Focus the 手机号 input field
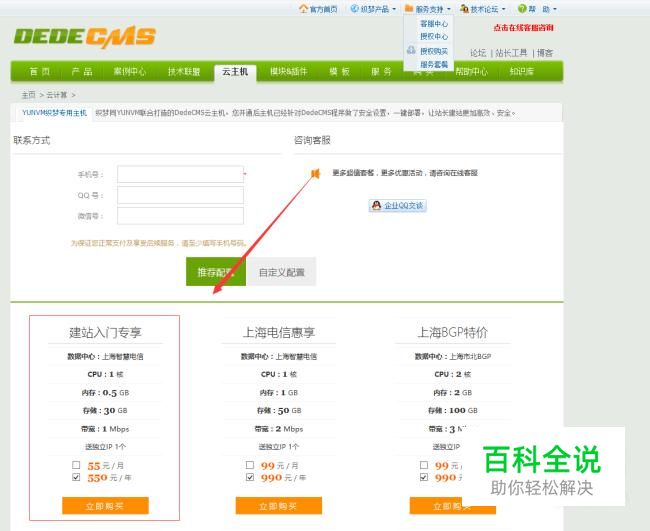Image resolution: width=650 pixels, height=531 pixels. click(180, 174)
